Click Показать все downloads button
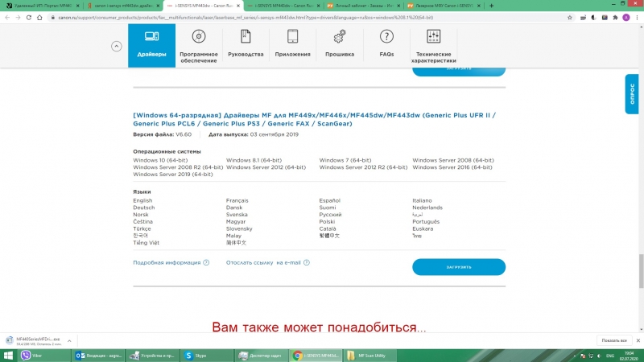This screenshot has height=362, width=644. point(613,340)
